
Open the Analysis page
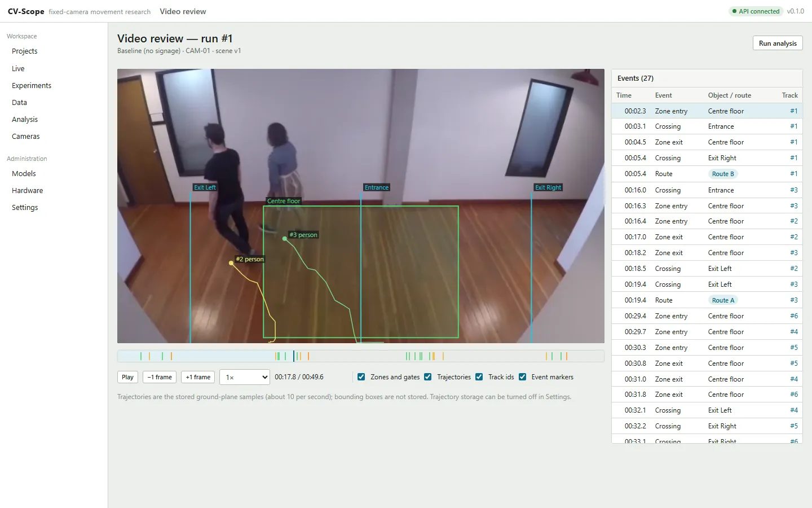[x=25, y=120]
